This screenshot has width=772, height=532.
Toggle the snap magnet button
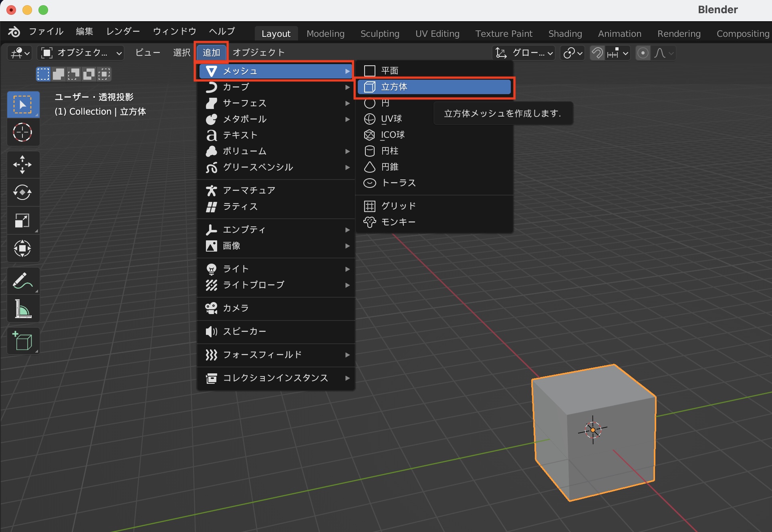coord(597,53)
